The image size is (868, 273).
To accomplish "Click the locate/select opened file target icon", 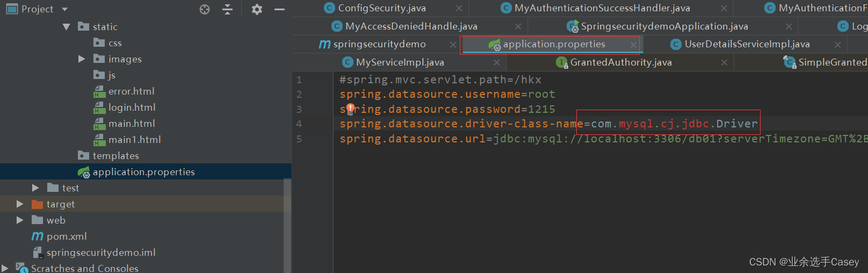I will pos(205,9).
